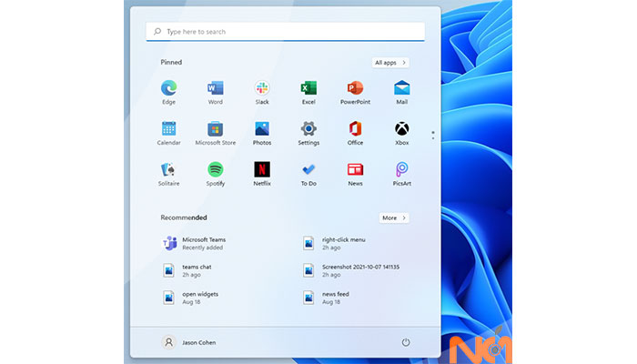
Task: Open the 'right-click menu' recommended file
Action: click(x=334, y=243)
